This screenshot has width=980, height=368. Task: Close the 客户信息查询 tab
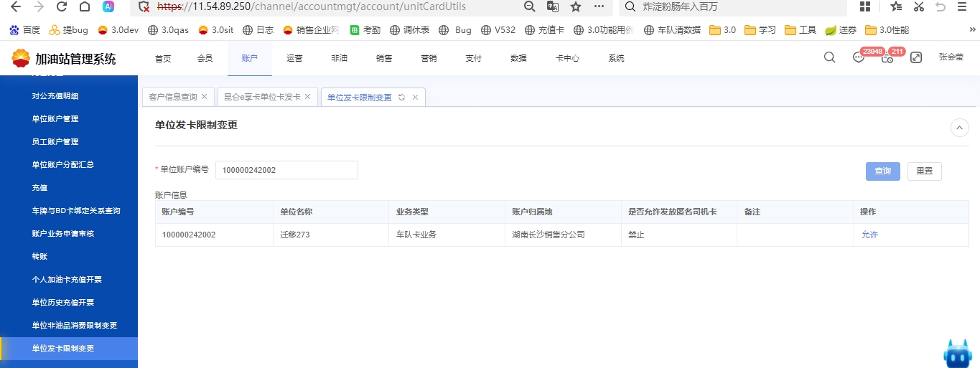coord(205,97)
